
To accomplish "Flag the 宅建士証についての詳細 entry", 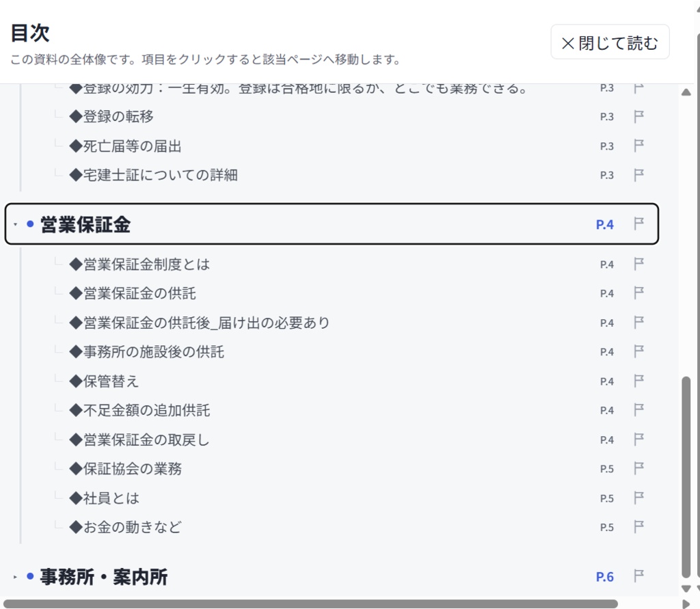I will (639, 175).
